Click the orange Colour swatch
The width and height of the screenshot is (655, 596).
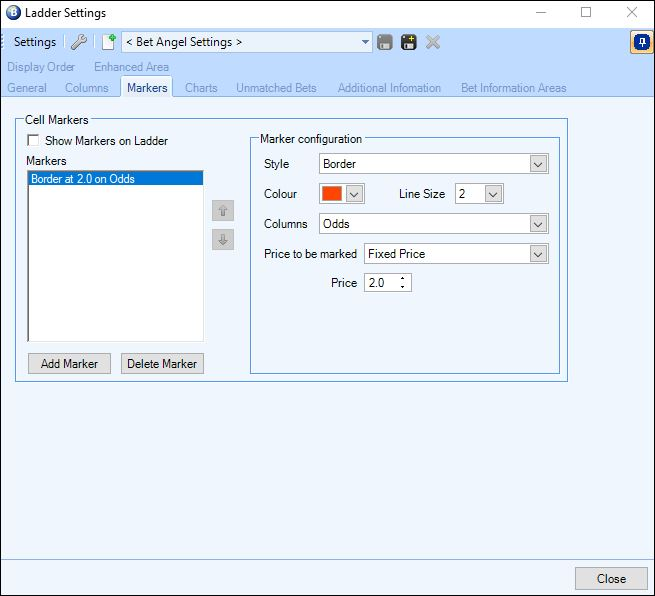(332, 194)
